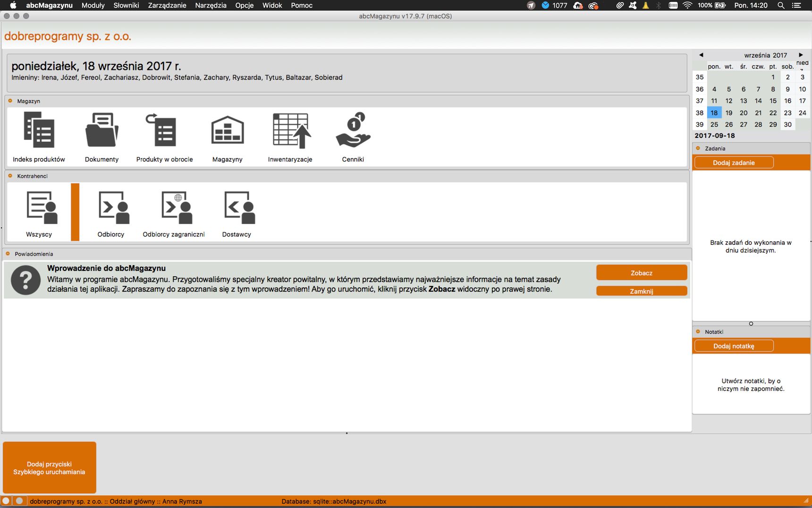Click the second round status bar icon
The height and width of the screenshot is (508, 812).
pyautogui.click(x=19, y=501)
